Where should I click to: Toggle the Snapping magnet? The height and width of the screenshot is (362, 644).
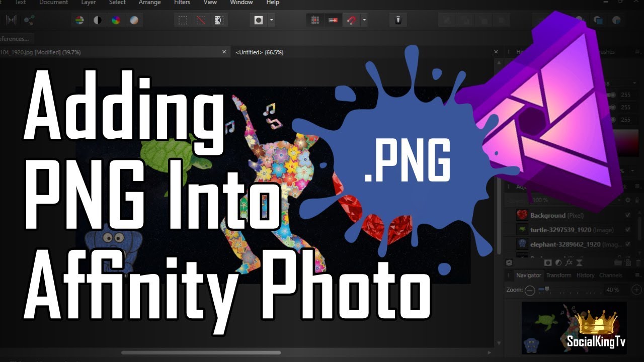pyautogui.click(x=351, y=20)
